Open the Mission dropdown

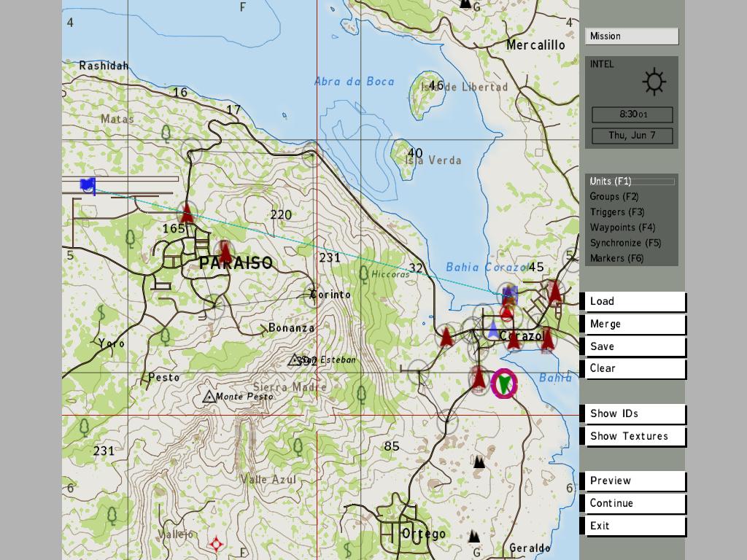tap(632, 36)
